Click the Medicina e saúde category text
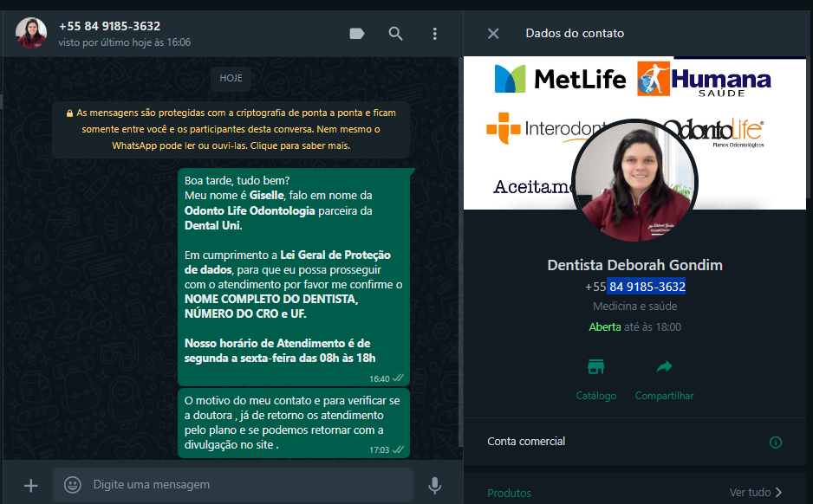This screenshot has width=813, height=504. tap(634, 307)
